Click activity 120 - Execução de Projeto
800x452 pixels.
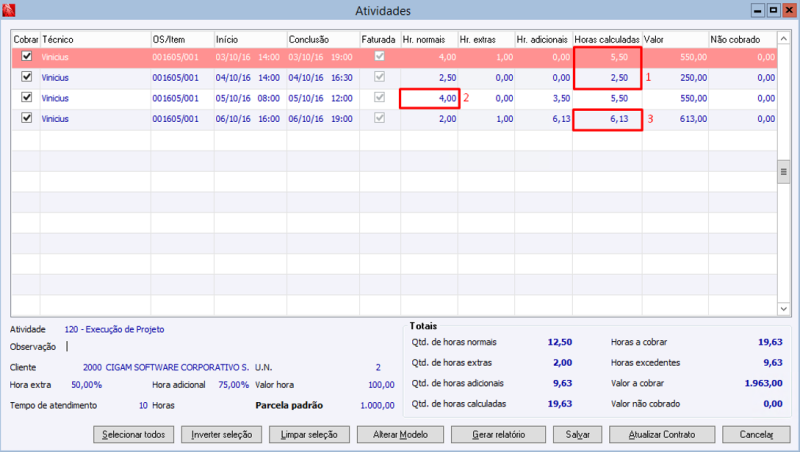point(114,330)
